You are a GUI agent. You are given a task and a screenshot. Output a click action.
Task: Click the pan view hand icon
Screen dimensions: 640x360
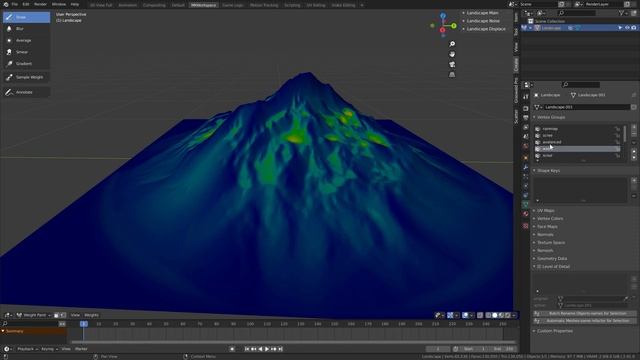[x=452, y=54]
